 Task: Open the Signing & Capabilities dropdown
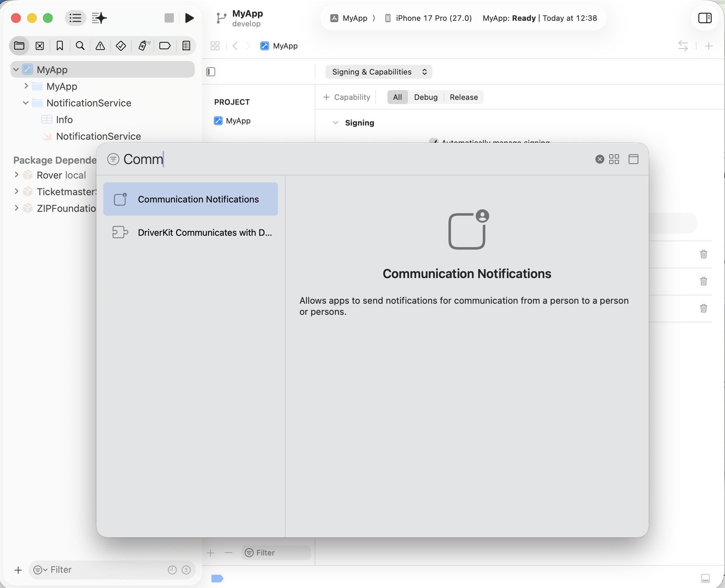[379, 72]
